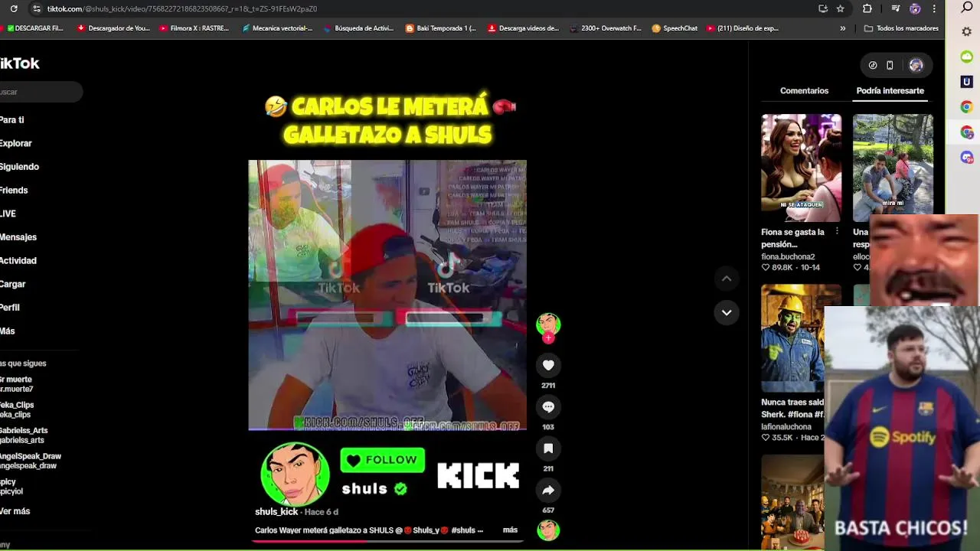
Task: Open fiona.buchona2 author name
Action: [x=788, y=257]
